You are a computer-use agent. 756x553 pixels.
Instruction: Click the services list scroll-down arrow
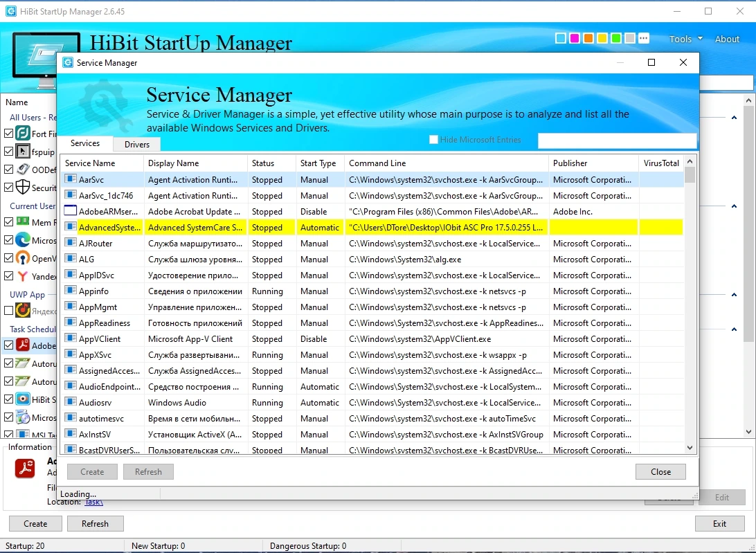point(690,447)
